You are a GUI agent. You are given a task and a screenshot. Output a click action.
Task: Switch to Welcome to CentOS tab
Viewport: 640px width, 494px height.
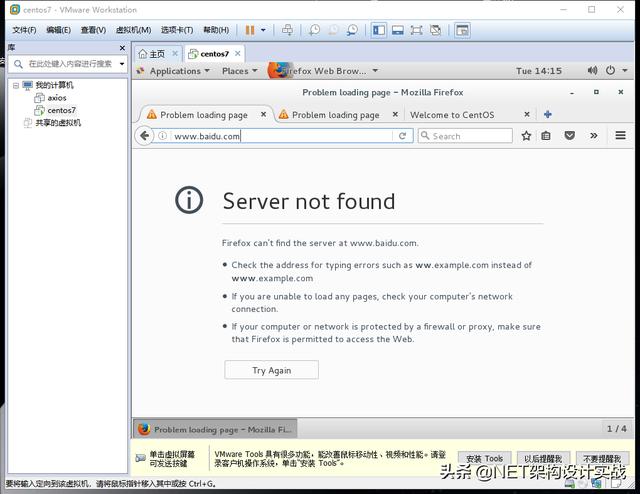pos(452,115)
